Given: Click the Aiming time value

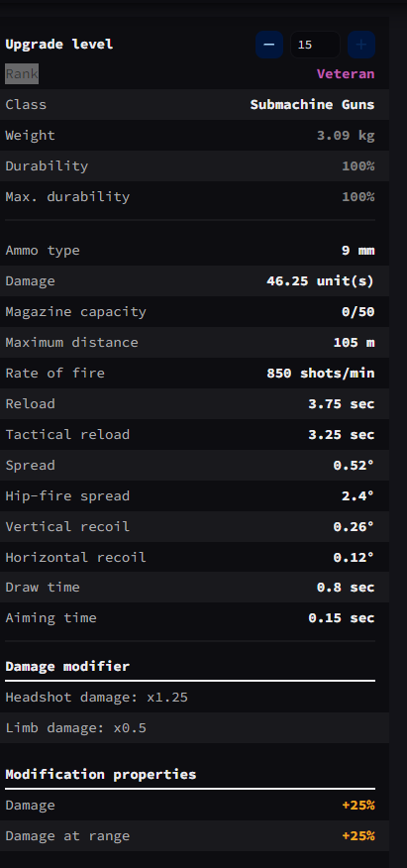Looking at the screenshot, I should 342,617.
